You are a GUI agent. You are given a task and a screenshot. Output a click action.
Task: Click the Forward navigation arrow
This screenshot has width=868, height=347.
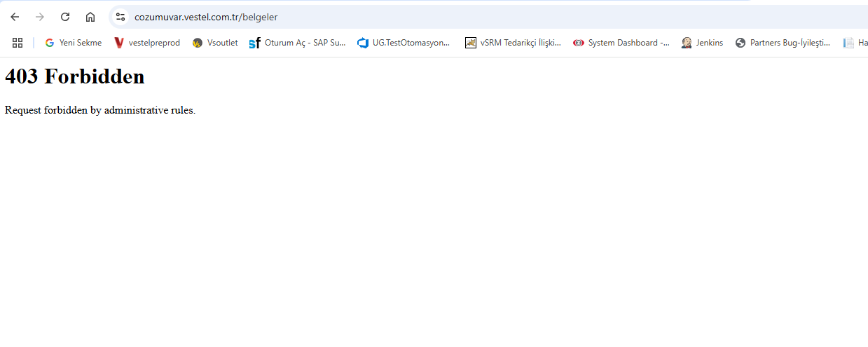pos(40,17)
